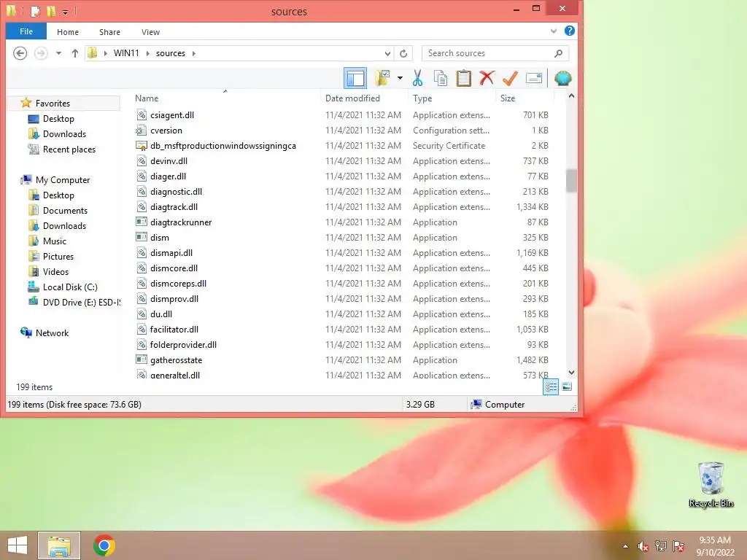Click the Copy icon in toolbar

(x=440, y=78)
